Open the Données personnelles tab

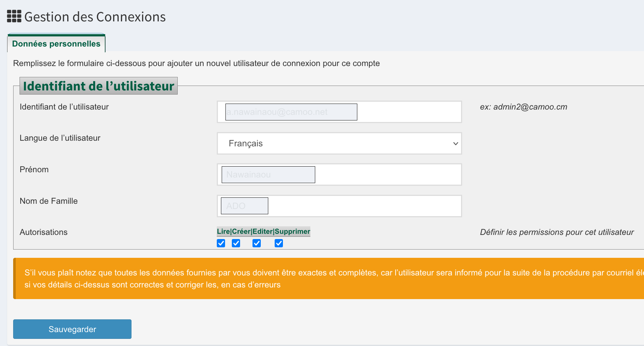(x=56, y=44)
